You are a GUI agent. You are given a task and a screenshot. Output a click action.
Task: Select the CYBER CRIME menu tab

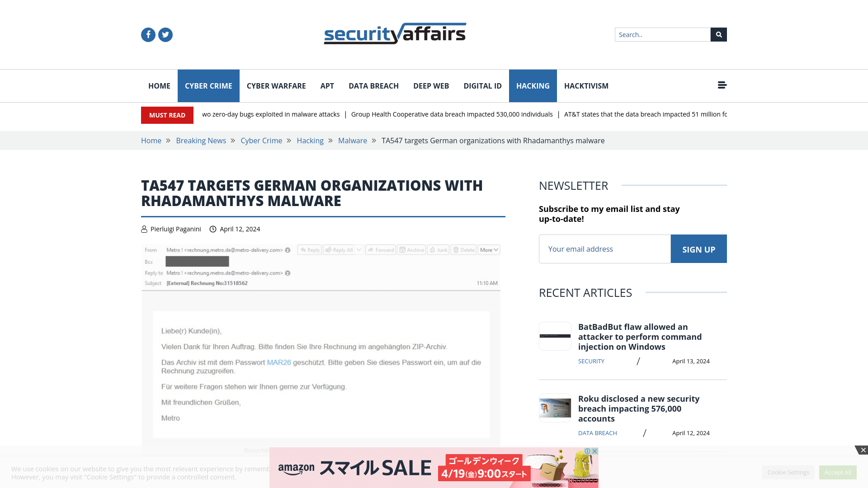click(208, 86)
